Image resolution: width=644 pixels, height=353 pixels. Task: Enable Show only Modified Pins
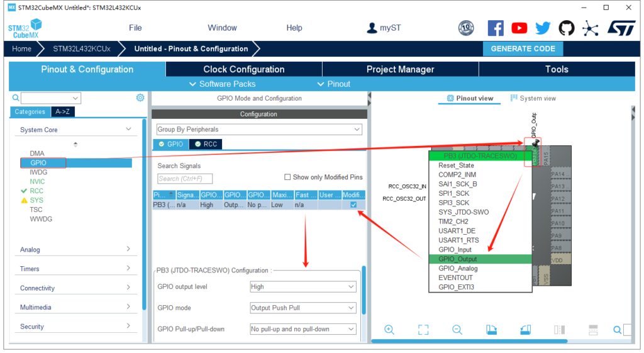[x=288, y=177]
